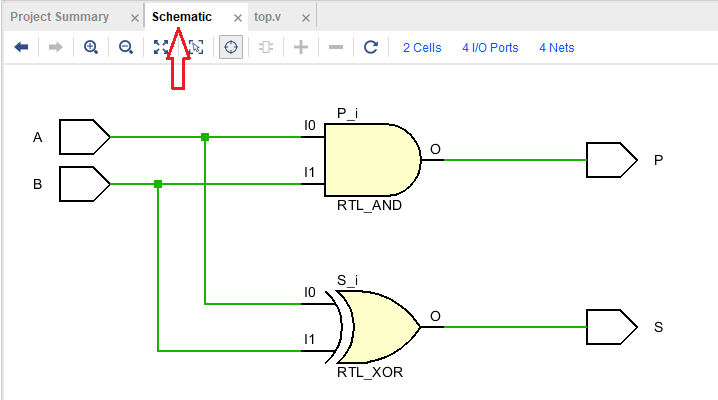Click the Refresh schematic icon
The height and width of the screenshot is (400, 718).
tap(370, 47)
